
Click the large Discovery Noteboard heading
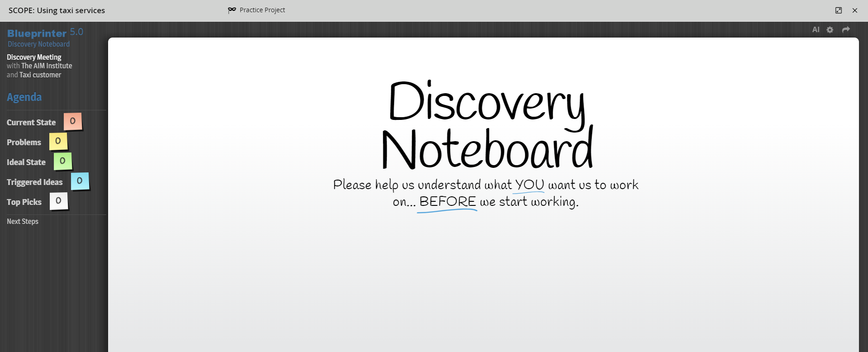pos(487,125)
